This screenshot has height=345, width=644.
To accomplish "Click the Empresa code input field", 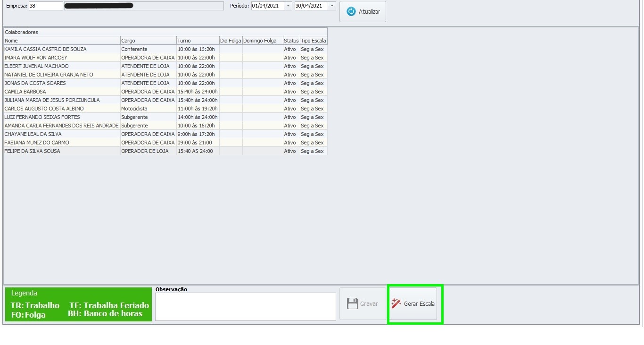I will (45, 6).
